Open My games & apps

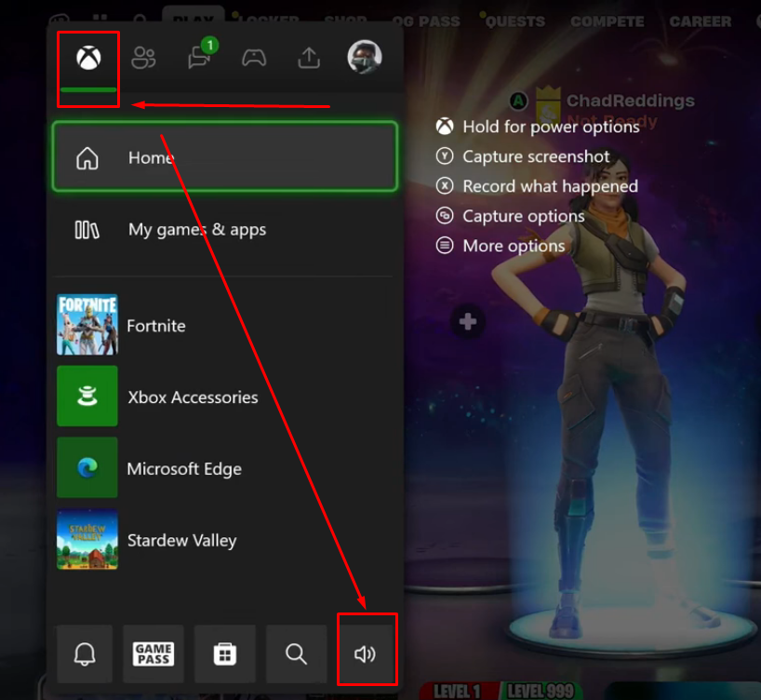[x=225, y=229]
